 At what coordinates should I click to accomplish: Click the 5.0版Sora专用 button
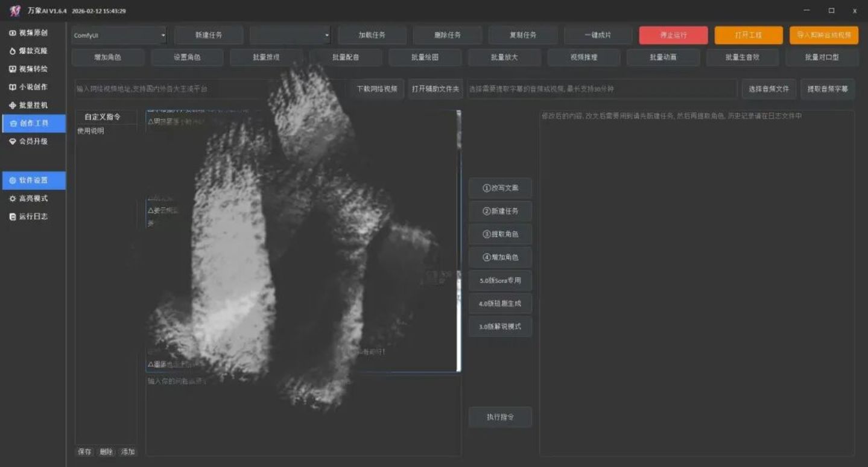click(500, 281)
